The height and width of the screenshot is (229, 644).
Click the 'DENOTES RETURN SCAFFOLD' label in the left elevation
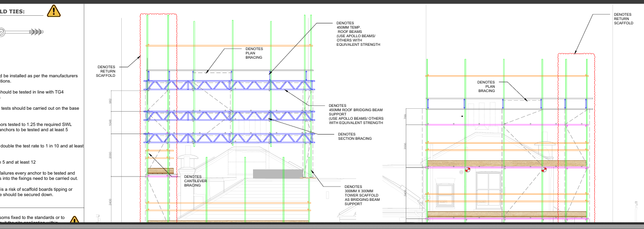(x=106, y=71)
